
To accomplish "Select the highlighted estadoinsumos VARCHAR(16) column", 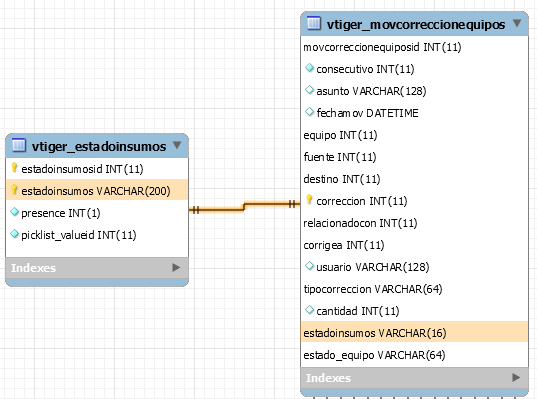I will click(414, 332).
